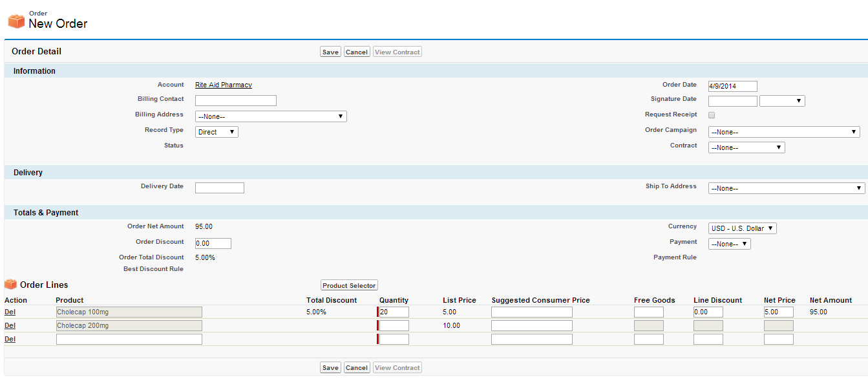Click the Order Lines box icon
Viewport: 868px width, 379px height.
[x=10, y=285]
